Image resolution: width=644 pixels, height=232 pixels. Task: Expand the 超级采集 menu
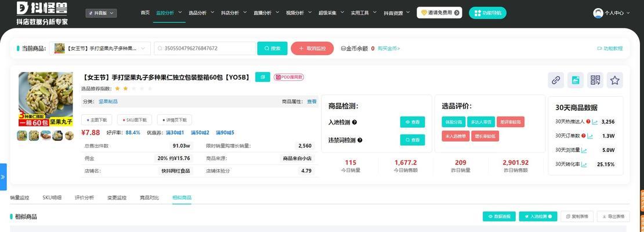331,13
